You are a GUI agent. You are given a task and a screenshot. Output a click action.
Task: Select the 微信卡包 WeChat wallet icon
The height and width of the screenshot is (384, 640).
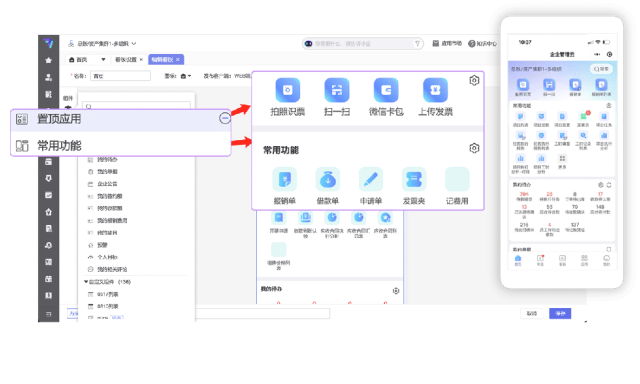pyautogui.click(x=386, y=90)
